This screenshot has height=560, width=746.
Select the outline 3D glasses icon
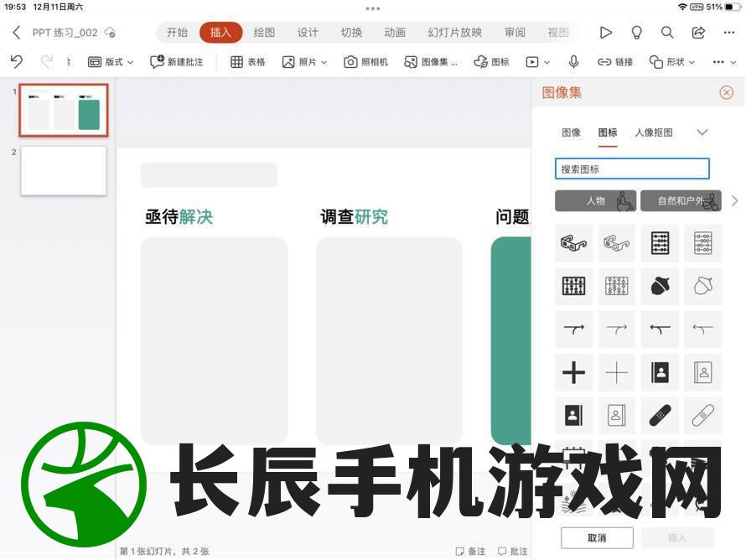point(617,243)
